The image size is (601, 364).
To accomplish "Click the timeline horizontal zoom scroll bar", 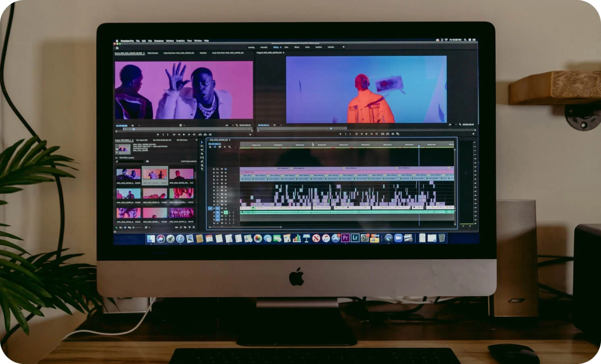I will pos(245,227).
